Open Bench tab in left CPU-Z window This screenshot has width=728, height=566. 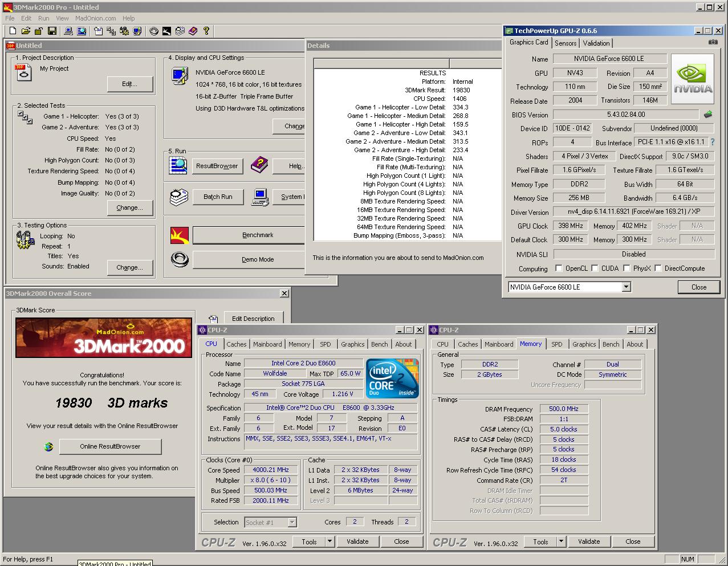point(379,344)
